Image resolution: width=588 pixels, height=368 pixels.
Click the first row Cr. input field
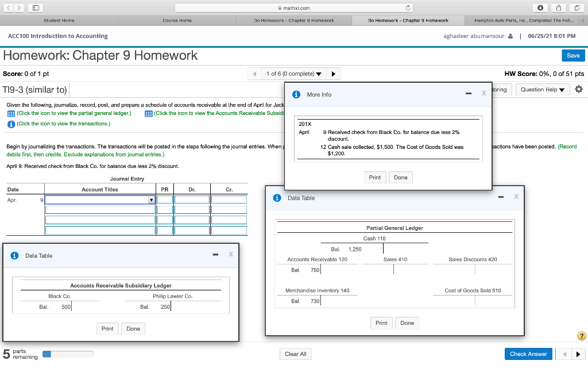coord(229,200)
